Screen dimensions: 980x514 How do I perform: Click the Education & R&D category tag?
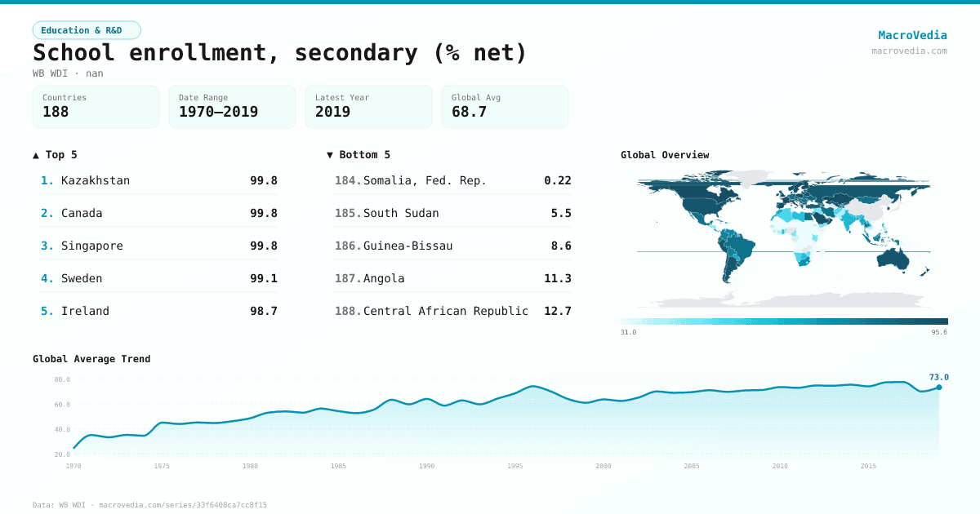click(x=87, y=30)
